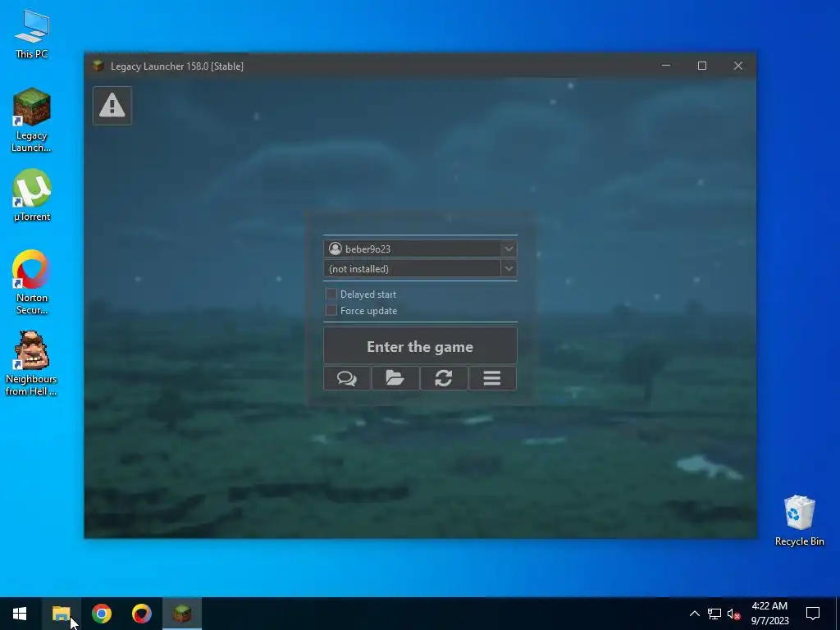Open the warning notification icon in launcher
The image size is (840, 630).
click(x=112, y=106)
